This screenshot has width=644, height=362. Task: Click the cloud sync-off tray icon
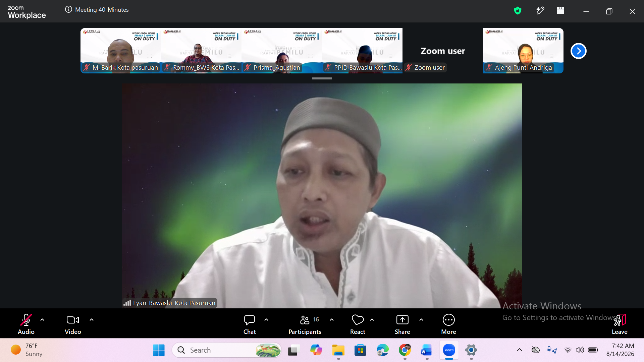(536, 350)
